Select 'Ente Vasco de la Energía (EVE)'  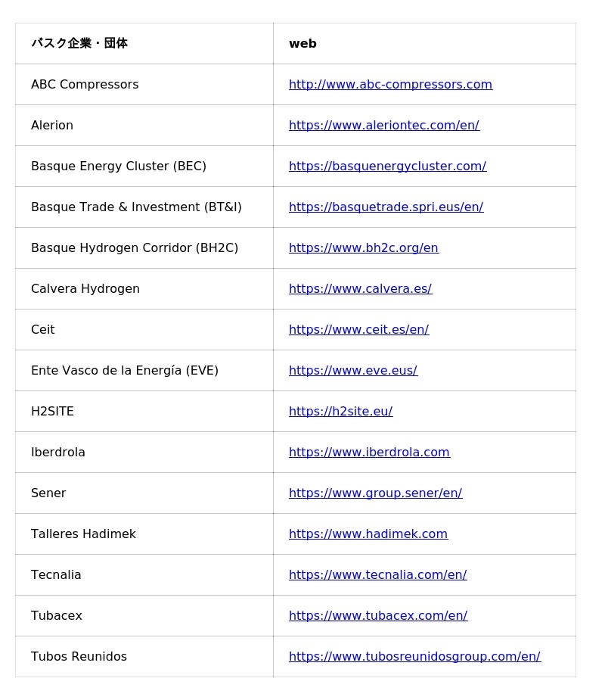click(x=125, y=371)
